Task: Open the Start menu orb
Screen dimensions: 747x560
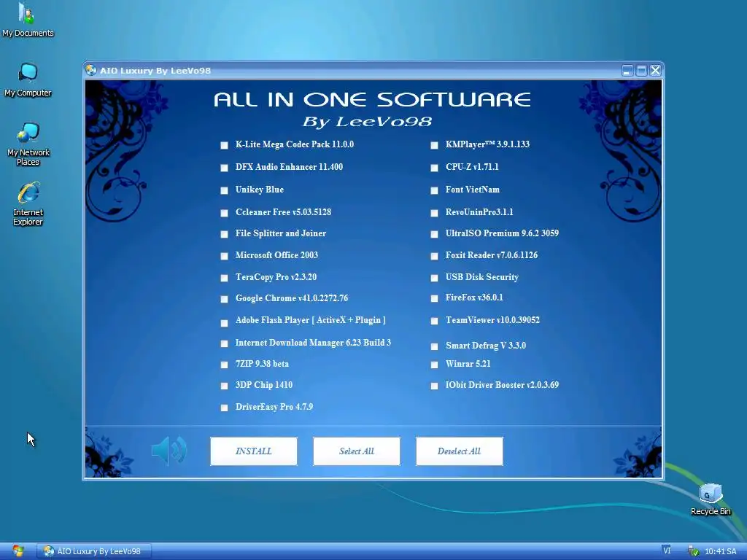Action: click(x=18, y=551)
